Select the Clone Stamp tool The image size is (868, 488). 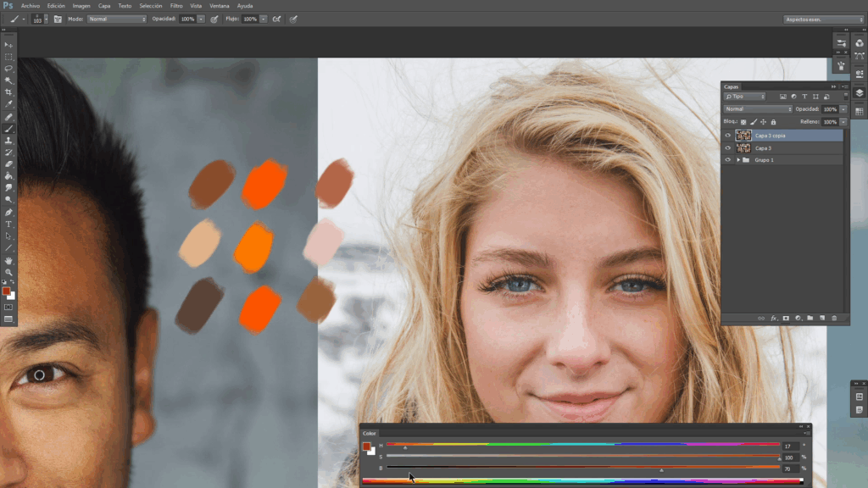click(x=8, y=141)
